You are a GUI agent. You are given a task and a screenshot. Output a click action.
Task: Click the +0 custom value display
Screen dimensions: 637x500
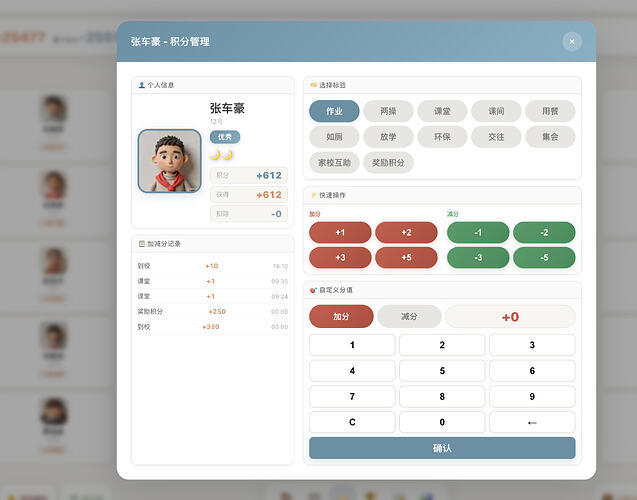coord(510,316)
